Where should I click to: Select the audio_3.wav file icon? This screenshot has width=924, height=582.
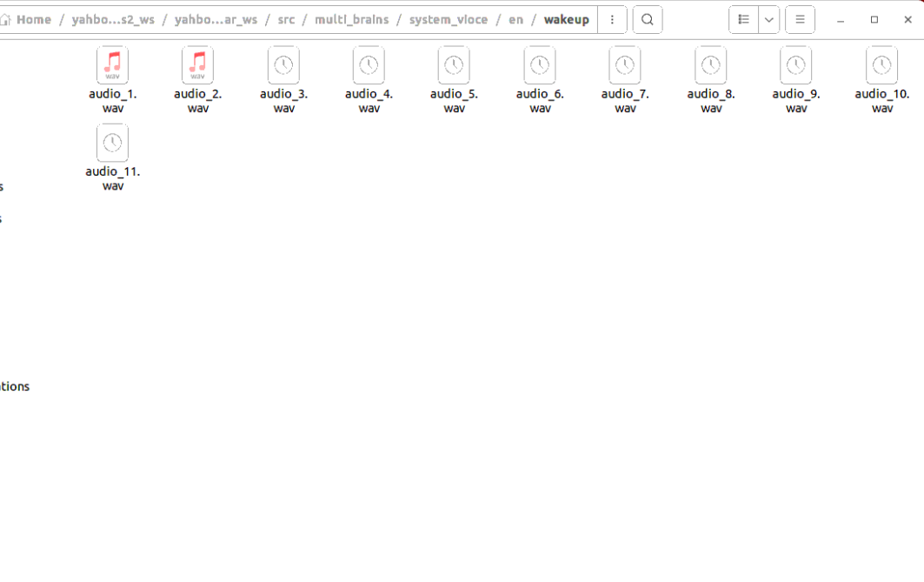coord(283,65)
